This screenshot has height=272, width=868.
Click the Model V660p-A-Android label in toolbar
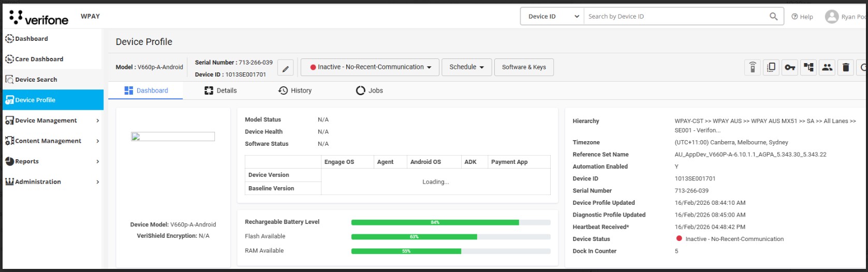coord(149,67)
